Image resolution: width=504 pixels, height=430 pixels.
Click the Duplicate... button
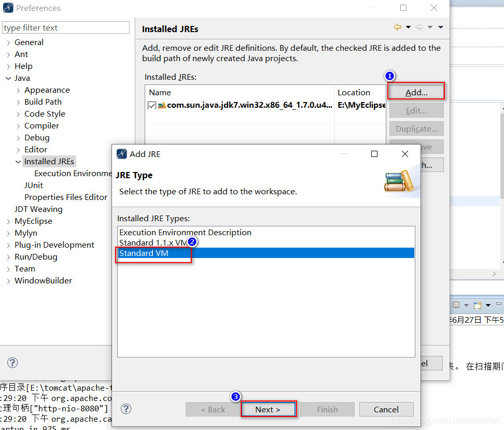coord(416,129)
